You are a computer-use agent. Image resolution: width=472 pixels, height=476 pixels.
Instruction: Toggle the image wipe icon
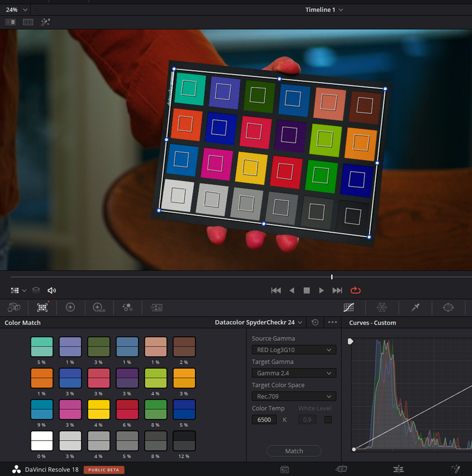(x=11, y=22)
